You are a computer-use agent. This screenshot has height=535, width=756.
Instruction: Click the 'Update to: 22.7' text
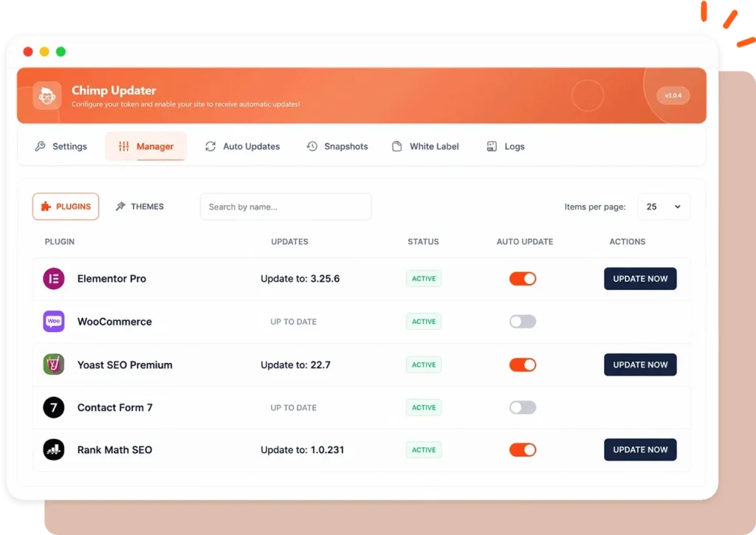(x=295, y=365)
